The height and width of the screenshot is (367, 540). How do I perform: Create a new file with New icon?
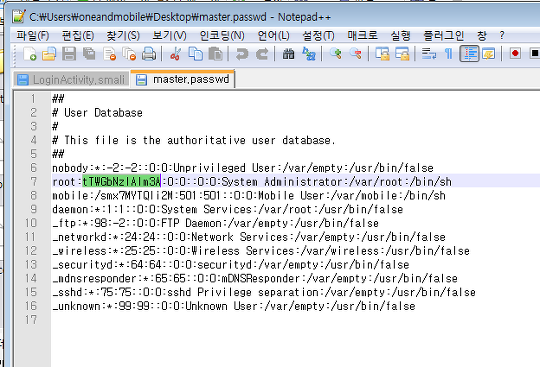pos(30,54)
